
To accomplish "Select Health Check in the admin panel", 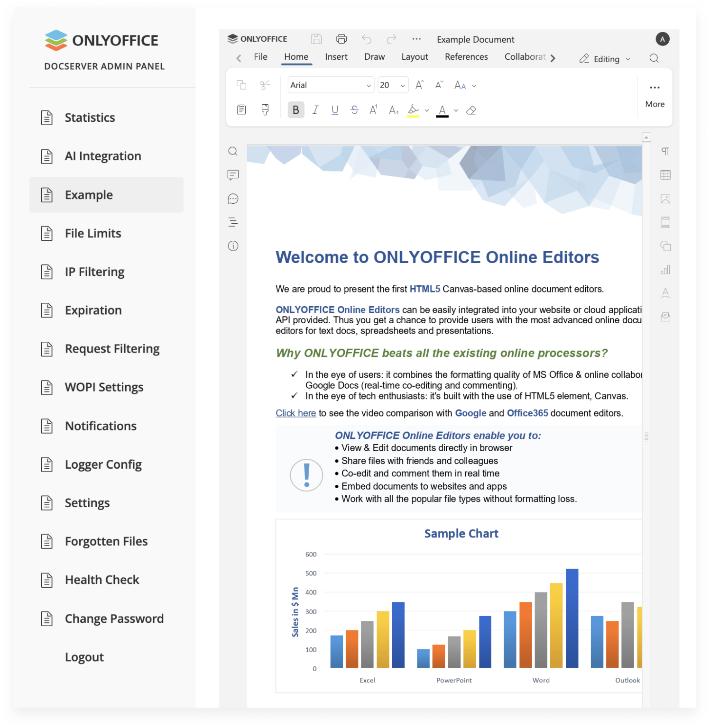I will pyautogui.click(x=101, y=579).
